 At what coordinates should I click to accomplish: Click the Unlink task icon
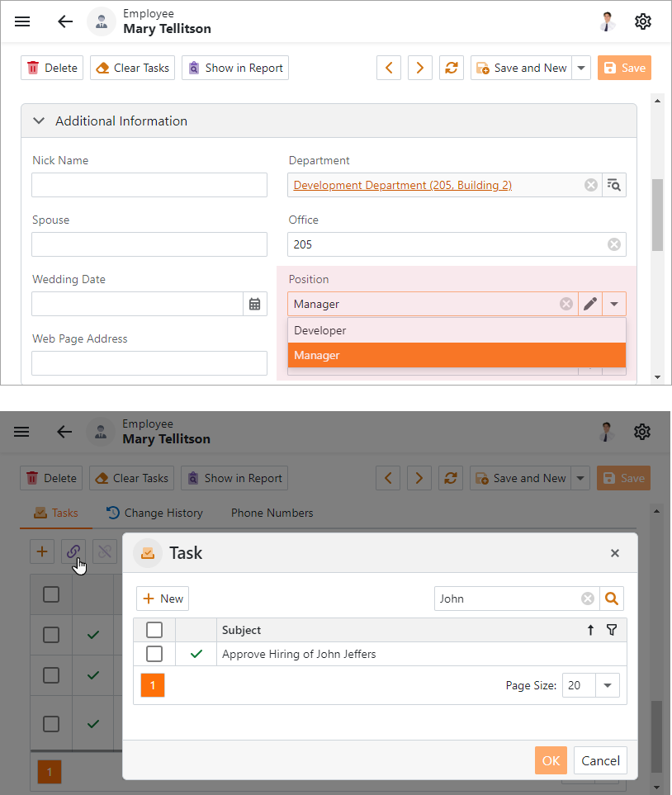[105, 551]
